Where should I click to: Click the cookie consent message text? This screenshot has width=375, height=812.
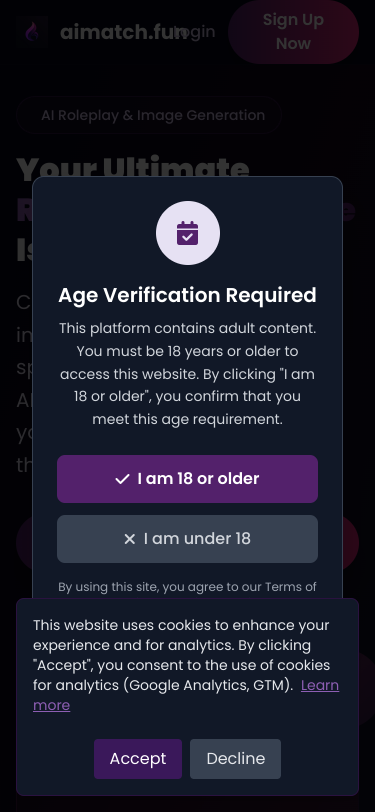point(186,665)
